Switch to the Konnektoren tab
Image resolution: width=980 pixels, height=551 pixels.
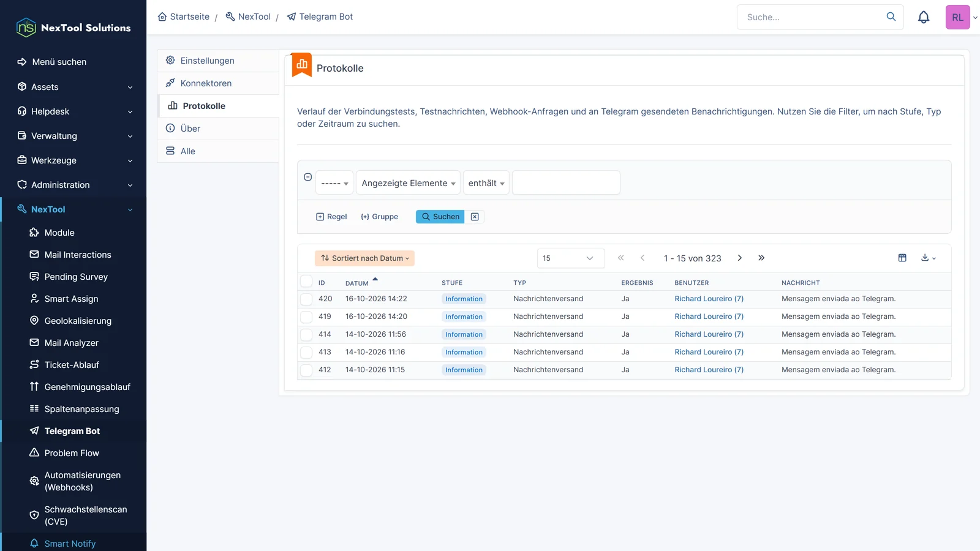click(x=218, y=83)
